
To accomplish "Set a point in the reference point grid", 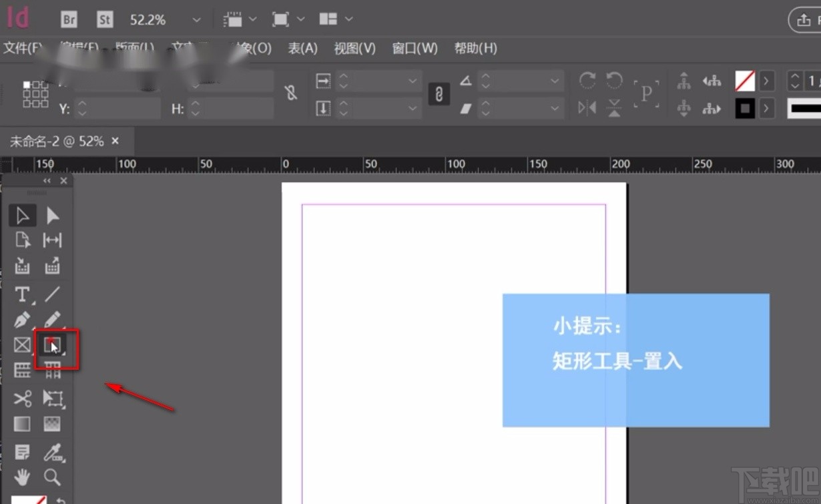I will pyautogui.click(x=35, y=94).
